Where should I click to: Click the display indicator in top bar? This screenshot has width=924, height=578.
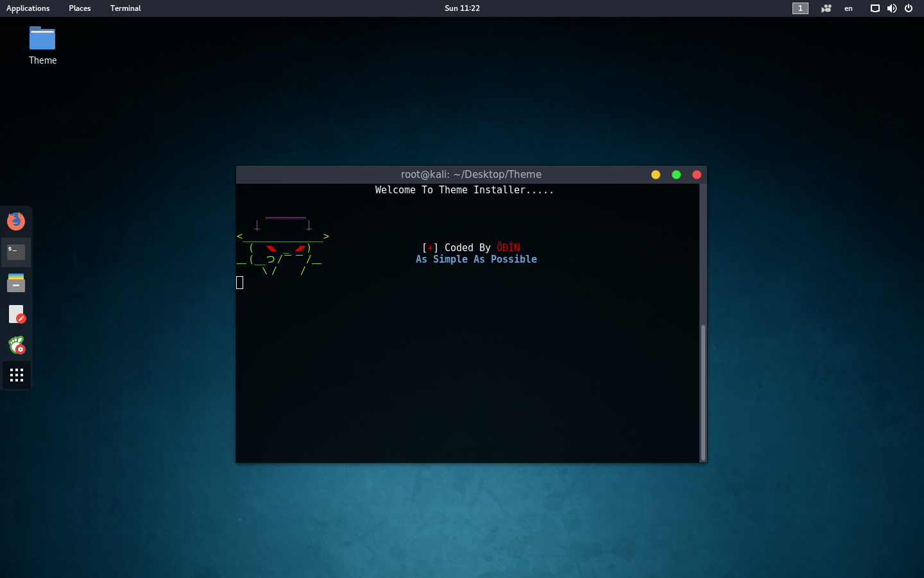click(875, 8)
